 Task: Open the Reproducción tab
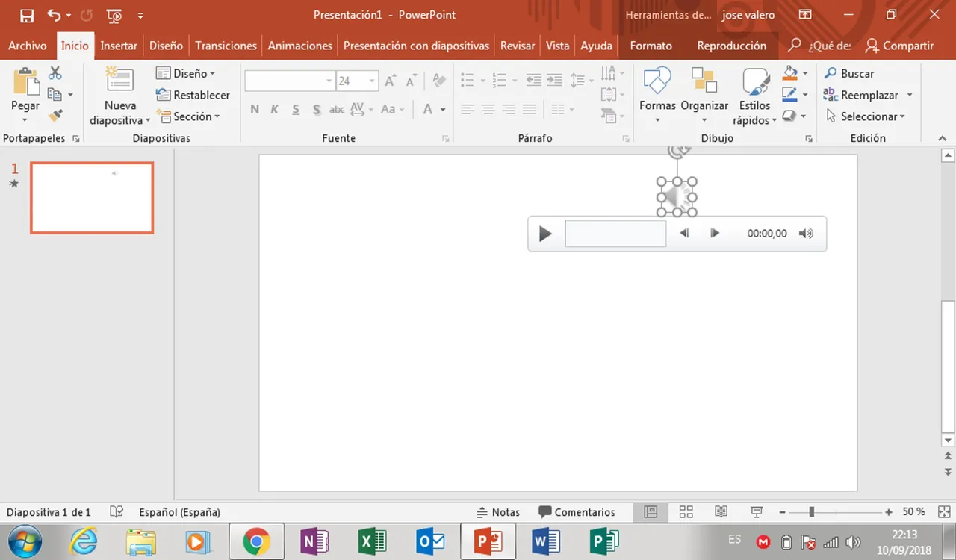731,46
